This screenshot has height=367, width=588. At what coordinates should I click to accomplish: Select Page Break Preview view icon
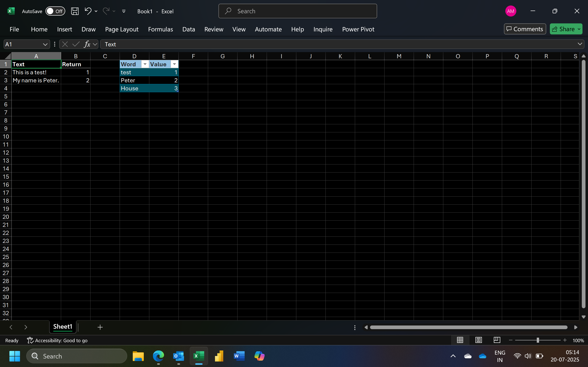(497, 340)
